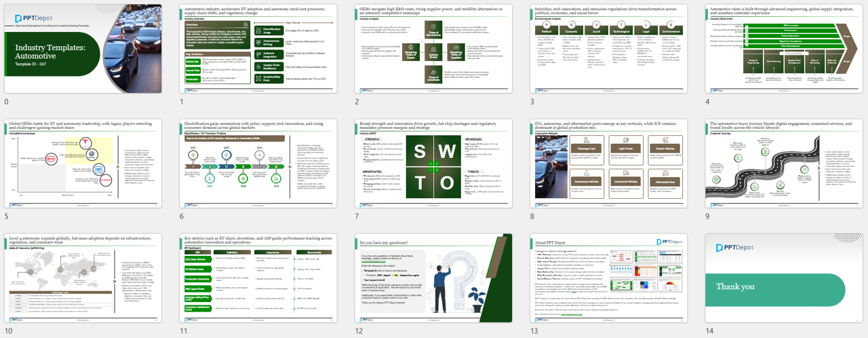
Task: Click EV Market Share row label on slide 11
Action: (199, 269)
